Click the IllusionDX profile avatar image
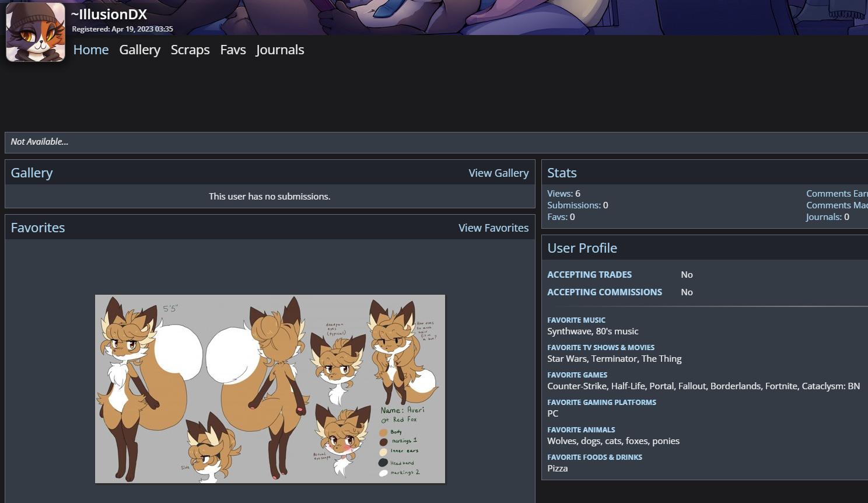The height and width of the screenshot is (503, 868). click(x=36, y=32)
